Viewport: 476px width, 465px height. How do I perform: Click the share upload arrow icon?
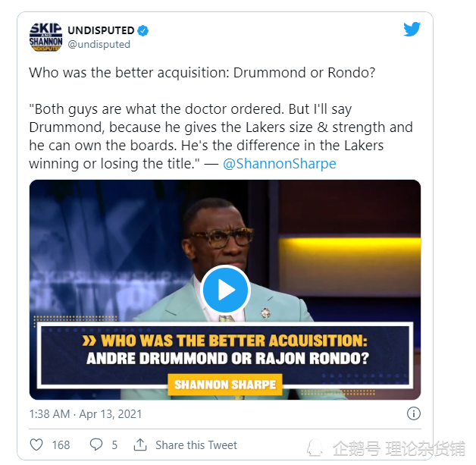pos(140,445)
